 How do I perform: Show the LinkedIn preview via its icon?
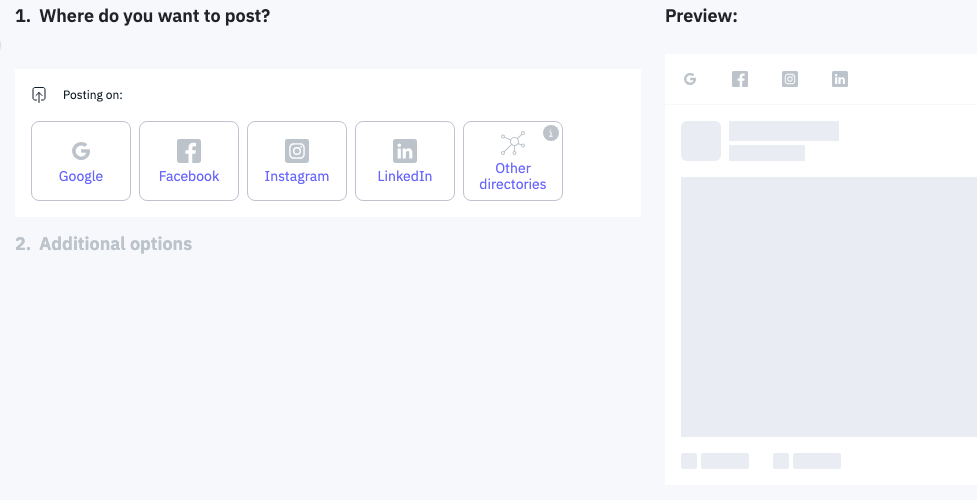point(840,79)
